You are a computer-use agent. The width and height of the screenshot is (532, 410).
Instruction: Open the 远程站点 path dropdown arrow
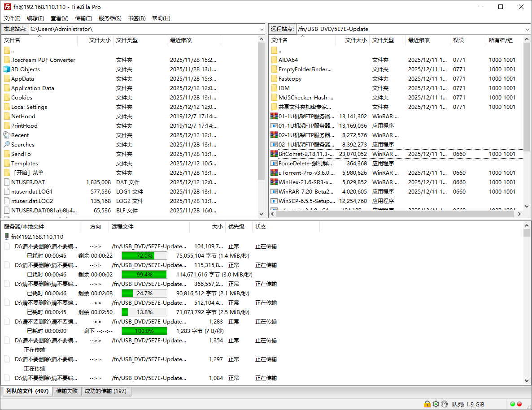point(527,29)
